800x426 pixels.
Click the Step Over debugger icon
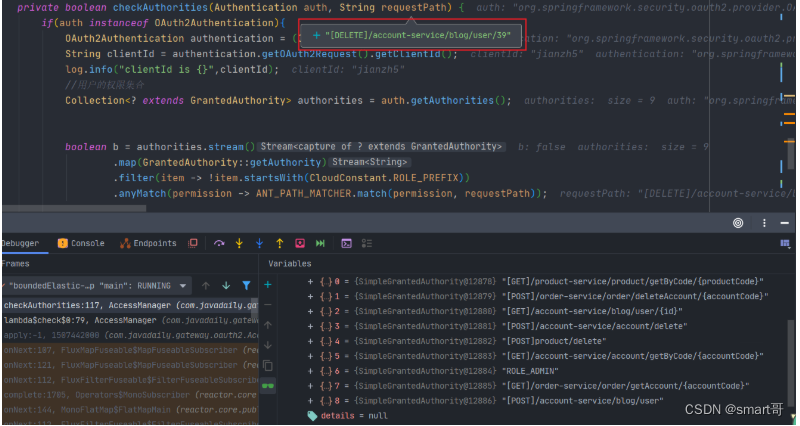coord(219,243)
